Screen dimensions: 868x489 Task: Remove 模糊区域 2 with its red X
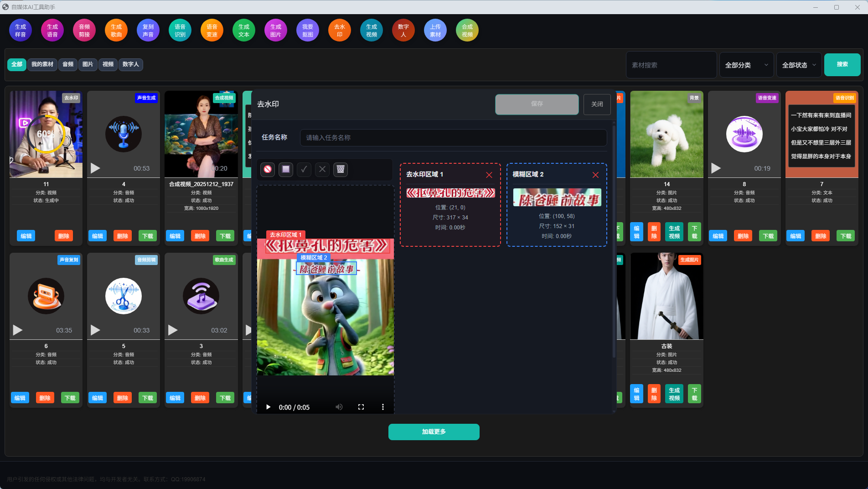click(x=595, y=175)
